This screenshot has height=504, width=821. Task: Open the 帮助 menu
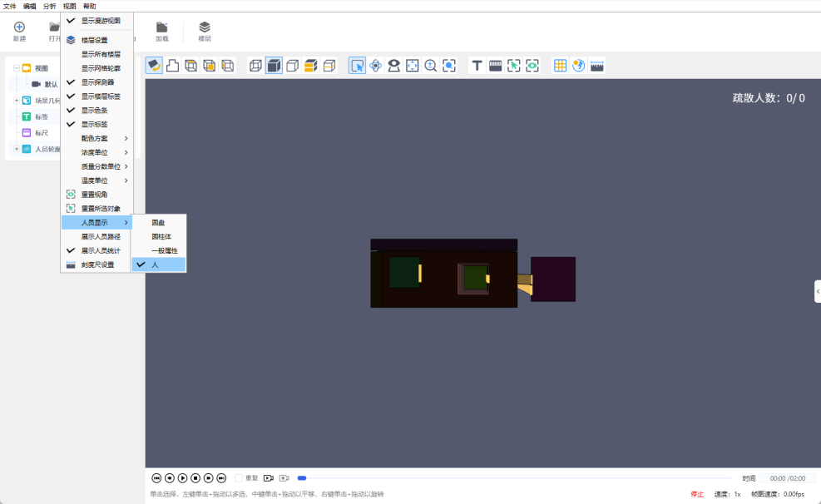90,7
